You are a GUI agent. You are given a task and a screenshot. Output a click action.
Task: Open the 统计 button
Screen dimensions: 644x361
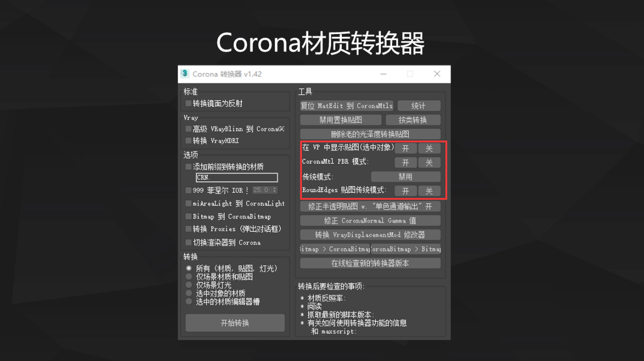click(x=418, y=106)
